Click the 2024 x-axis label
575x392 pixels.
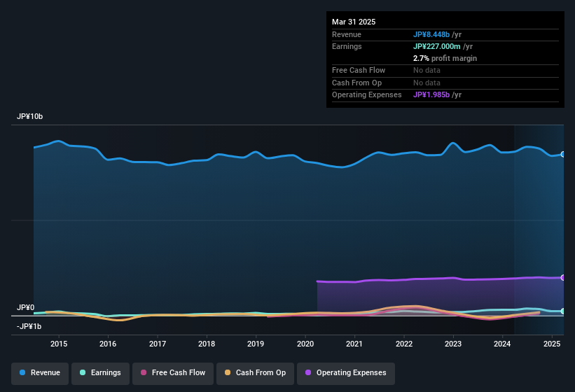[502, 344]
